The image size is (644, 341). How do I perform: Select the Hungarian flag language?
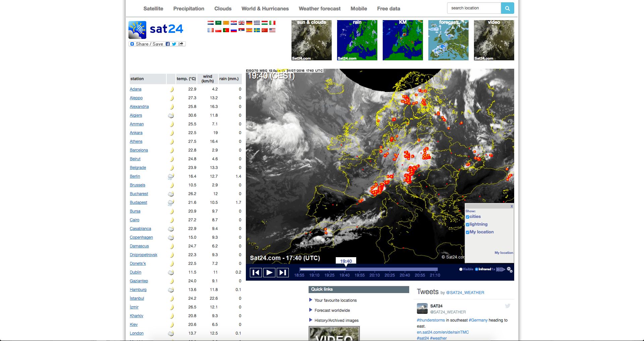265,23
